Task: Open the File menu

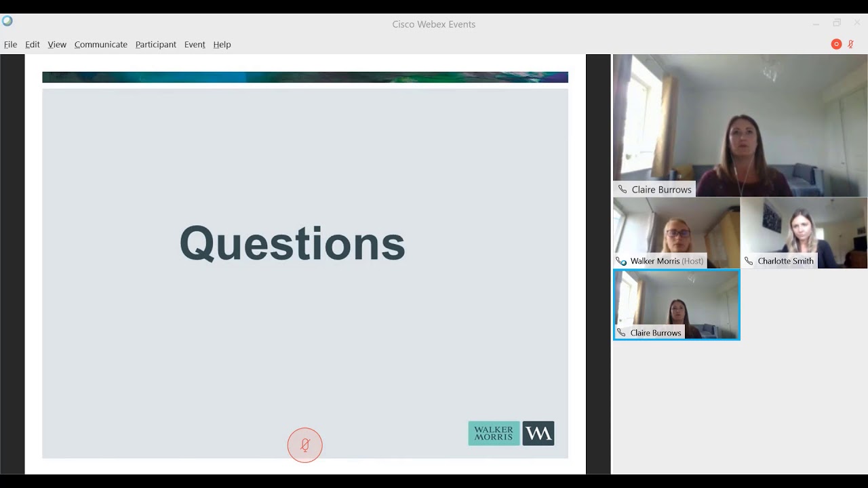Action: pyautogui.click(x=10, y=45)
